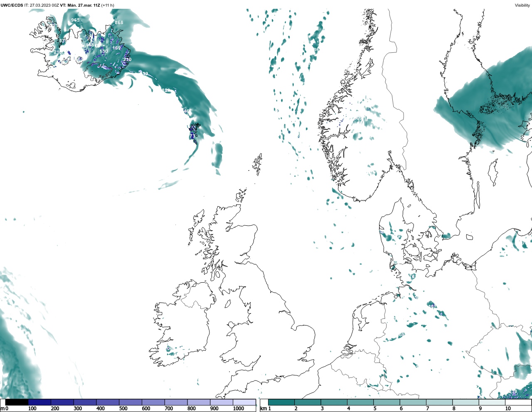Viewport: 532px width, 412px height.
Task: Click the 100–200 m dark blue legend swatch
Action: tap(39, 402)
